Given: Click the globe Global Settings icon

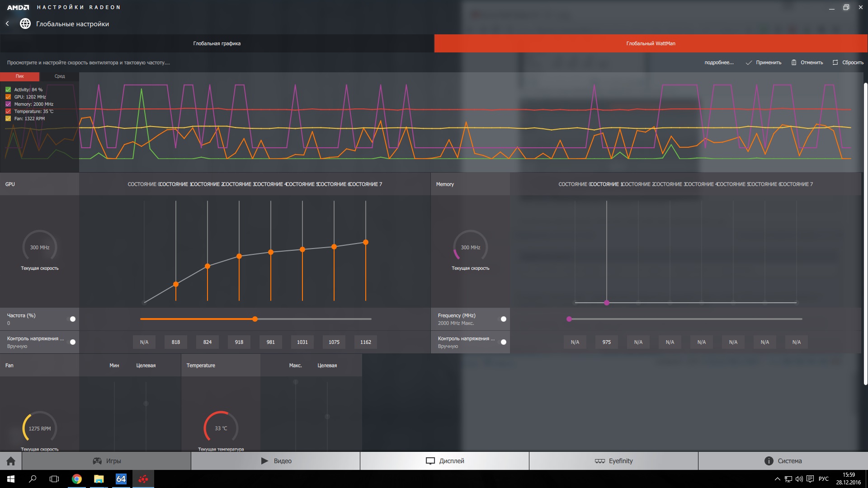Looking at the screenshot, I should coord(25,23).
